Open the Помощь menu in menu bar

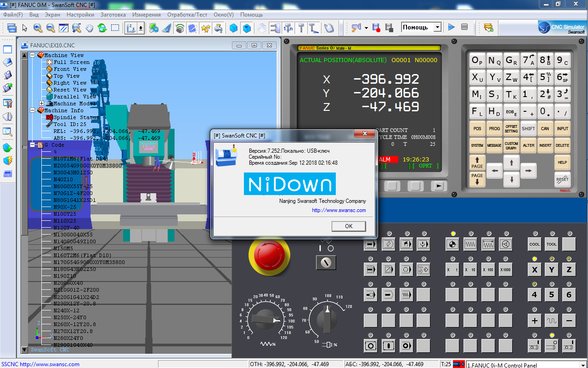pos(251,15)
